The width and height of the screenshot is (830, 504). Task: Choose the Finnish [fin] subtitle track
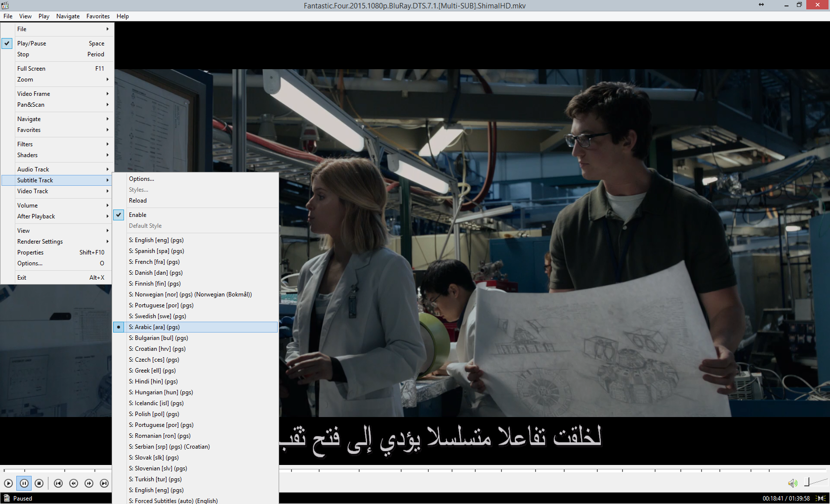[x=196, y=284]
